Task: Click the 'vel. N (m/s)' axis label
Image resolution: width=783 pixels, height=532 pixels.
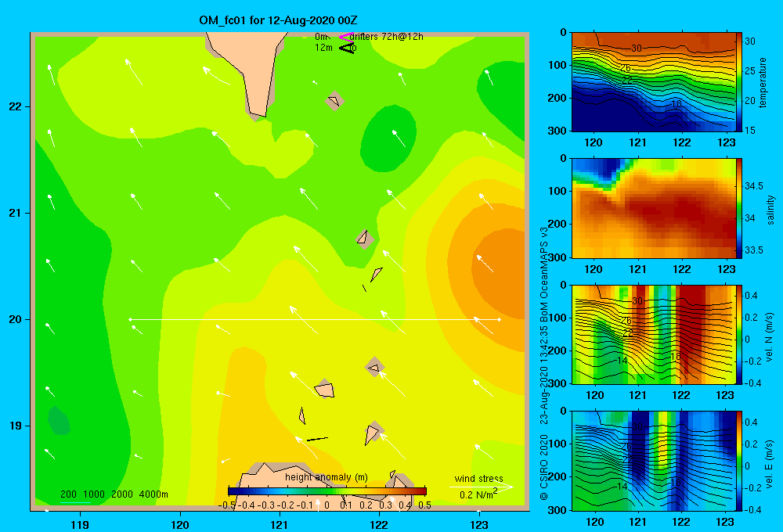Action: (770, 337)
